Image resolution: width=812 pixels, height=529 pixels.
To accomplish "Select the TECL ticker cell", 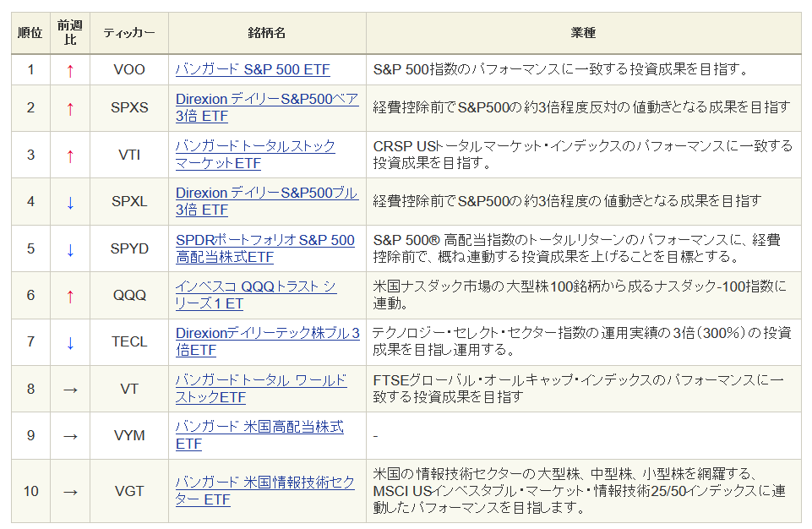I will pyautogui.click(x=129, y=341).
